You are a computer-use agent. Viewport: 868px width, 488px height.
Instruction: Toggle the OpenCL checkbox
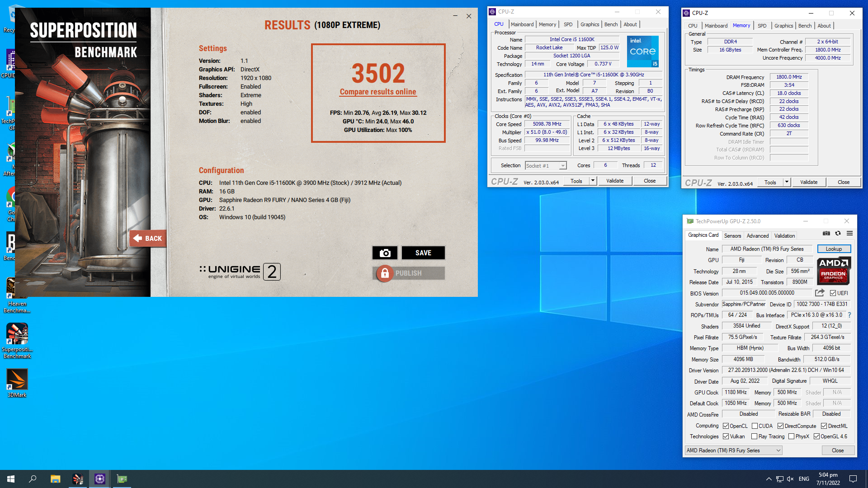[726, 426]
